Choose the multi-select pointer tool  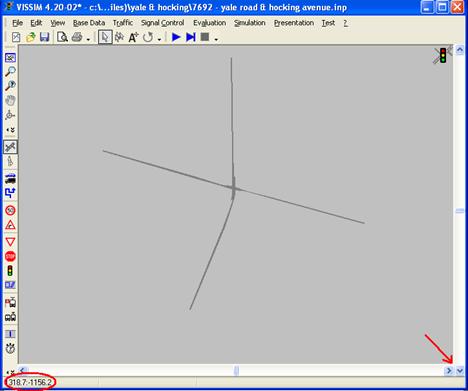point(119,37)
